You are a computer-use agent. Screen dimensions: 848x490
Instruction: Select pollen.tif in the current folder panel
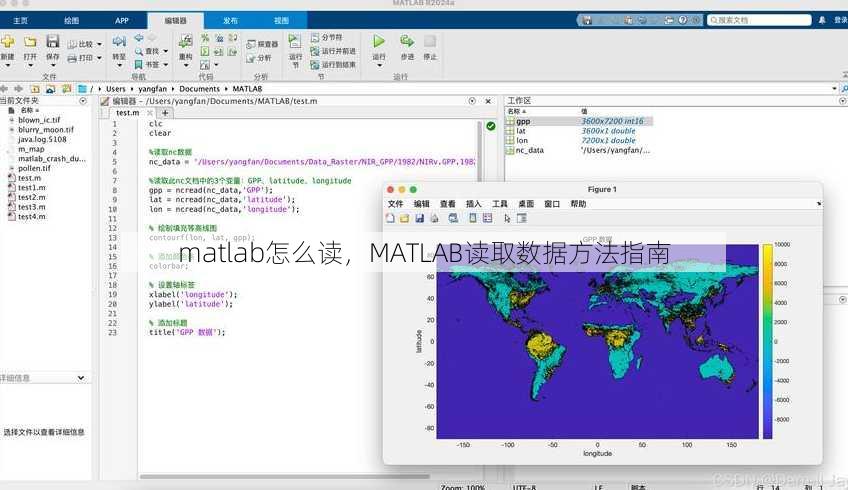[34, 168]
